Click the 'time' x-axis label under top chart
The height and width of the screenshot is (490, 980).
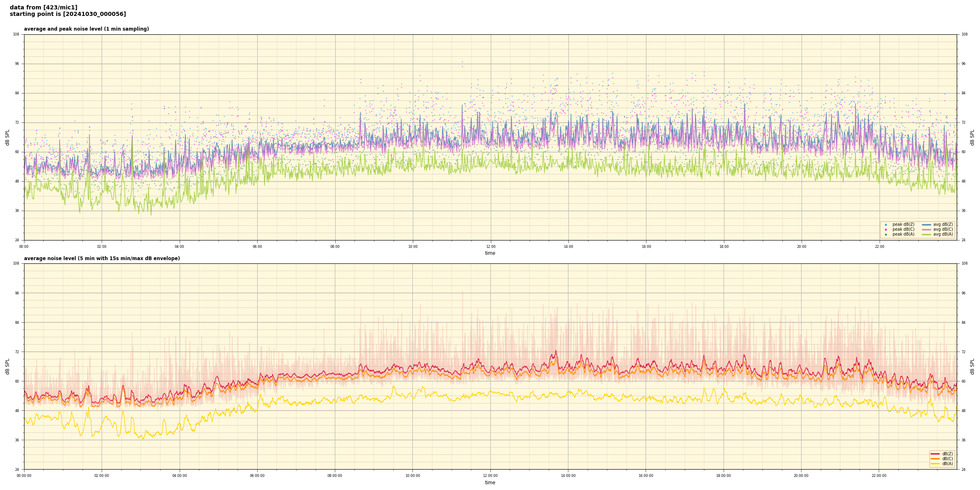(490, 253)
